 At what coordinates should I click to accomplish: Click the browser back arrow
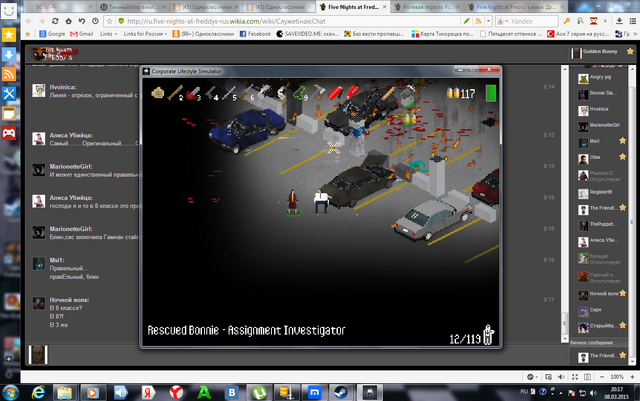[29, 21]
